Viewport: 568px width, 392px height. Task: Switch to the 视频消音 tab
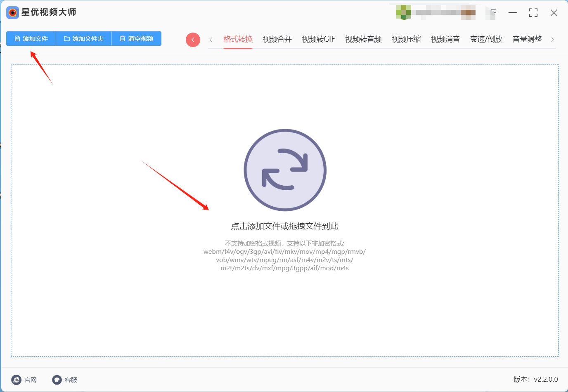(x=445, y=39)
